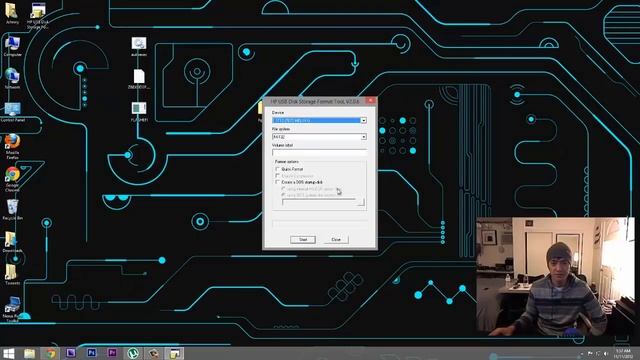Open the taskbar icon right of uTorrent
Viewport: 640px width, 360px height.
tap(153, 353)
